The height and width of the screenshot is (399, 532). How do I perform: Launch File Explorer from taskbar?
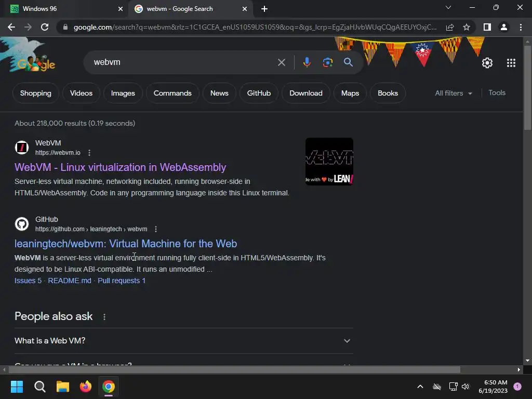click(x=63, y=387)
